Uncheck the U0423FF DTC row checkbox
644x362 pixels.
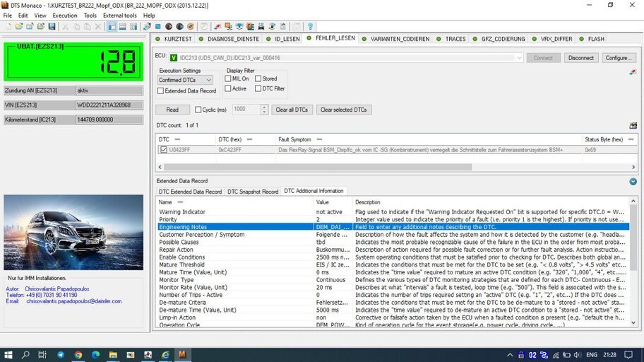tap(163, 150)
